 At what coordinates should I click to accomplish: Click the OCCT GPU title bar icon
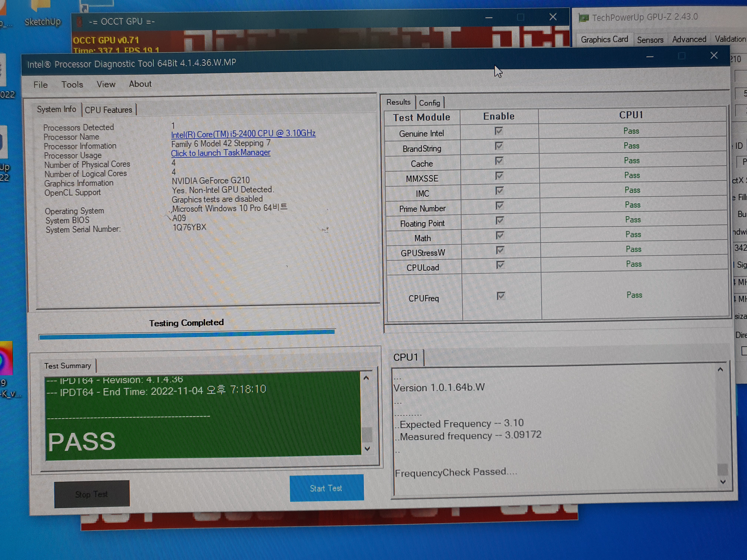coord(80,22)
